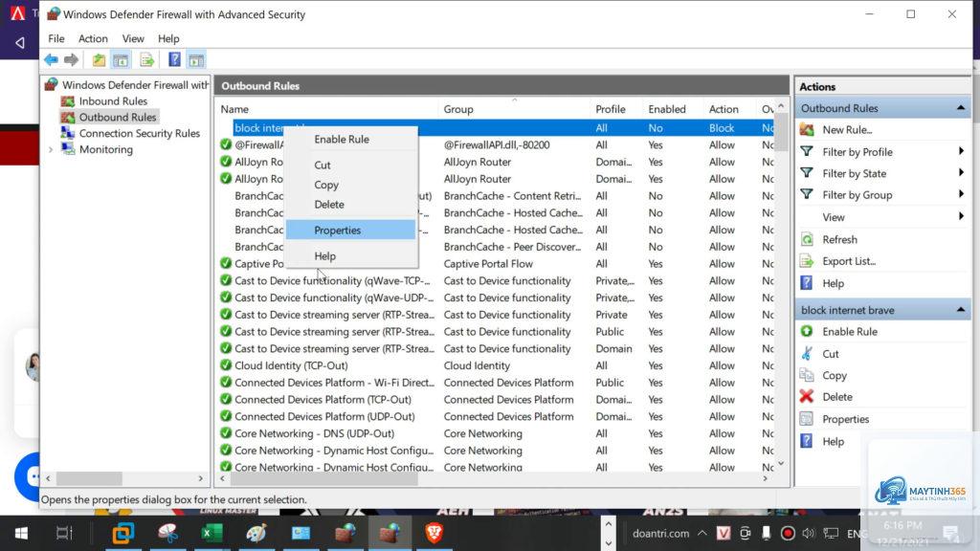Choose Enable Rule from context menu
The image size is (980, 551).
tap(350, 140)
